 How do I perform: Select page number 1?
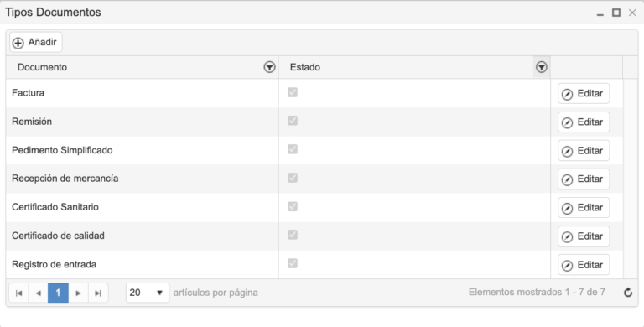(x=58, y=293)
